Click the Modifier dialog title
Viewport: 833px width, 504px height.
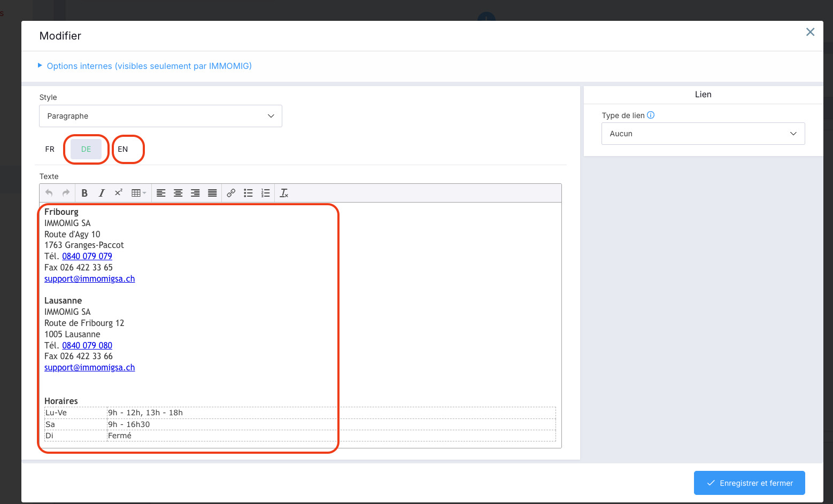tap(60, 36)
